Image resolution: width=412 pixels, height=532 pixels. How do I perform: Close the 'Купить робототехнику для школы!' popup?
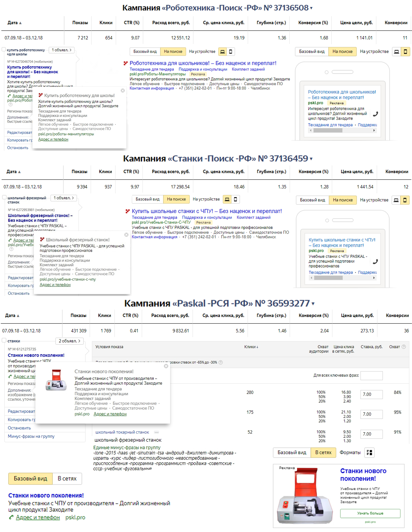pos(123,91)
